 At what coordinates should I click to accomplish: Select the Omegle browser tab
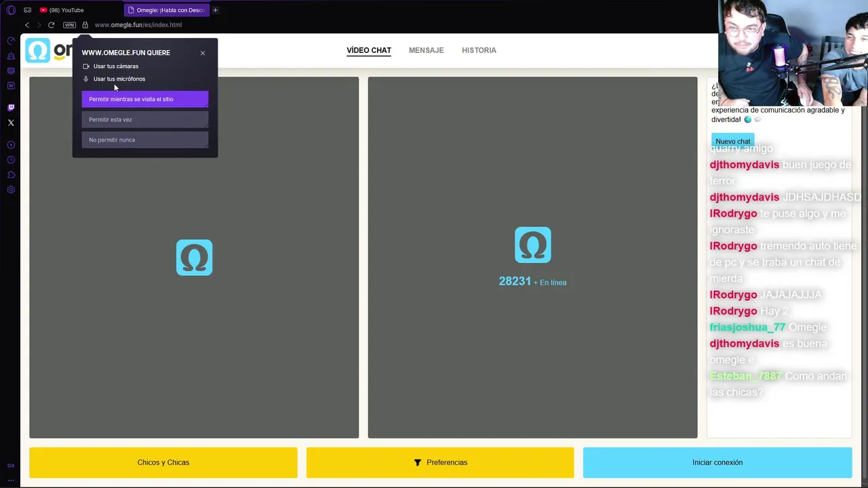(166, 10)
